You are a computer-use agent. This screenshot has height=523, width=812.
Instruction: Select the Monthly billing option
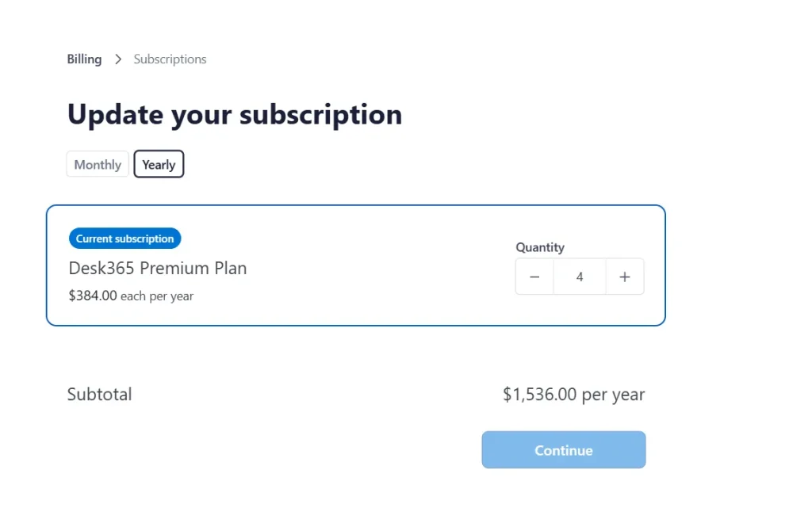pos(97,164)
